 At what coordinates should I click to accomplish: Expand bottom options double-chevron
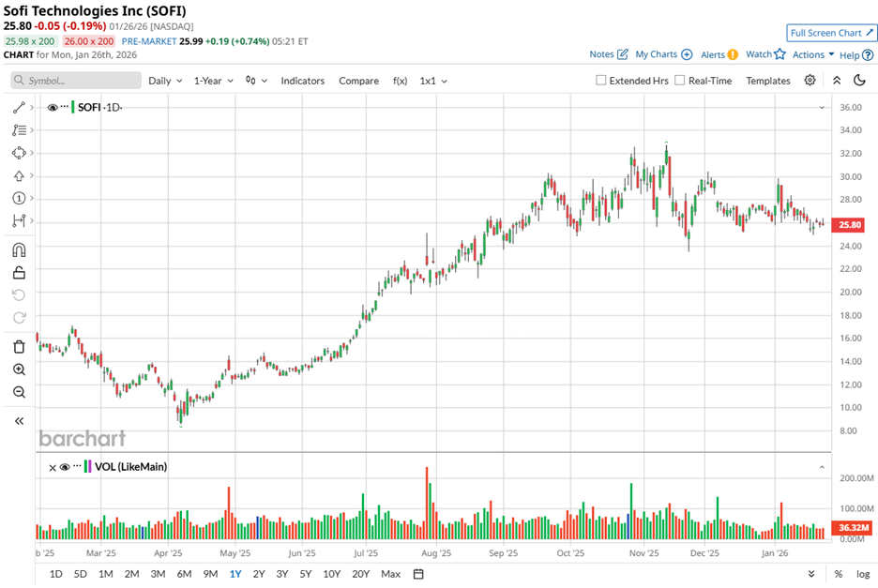[811, 574]
